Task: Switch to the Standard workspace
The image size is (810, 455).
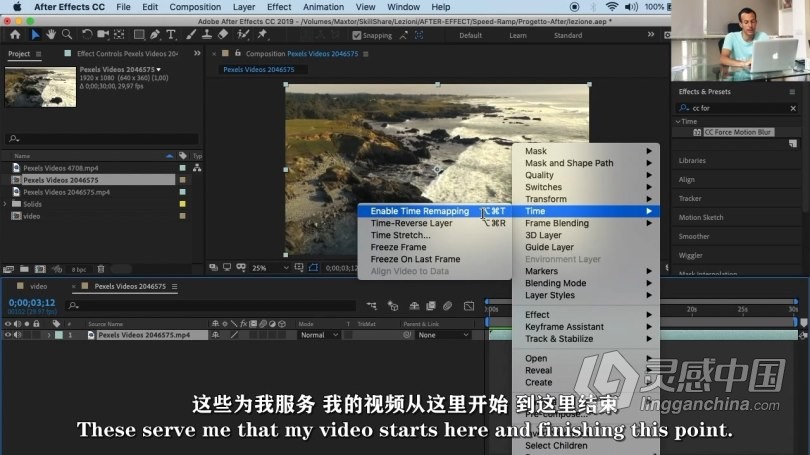Action: (568, 35)
